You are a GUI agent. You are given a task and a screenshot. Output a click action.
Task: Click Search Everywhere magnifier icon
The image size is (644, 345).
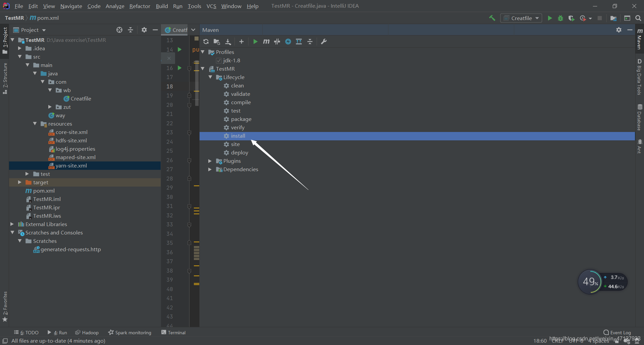point(638,18)
